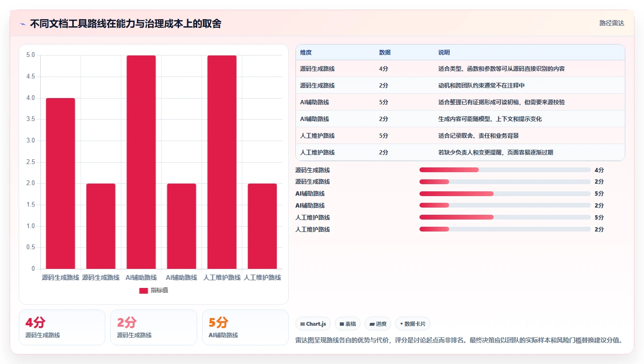
Task: Click the 人工维护路线 chart bar reaching 2.0
Action: click(262, 226)
